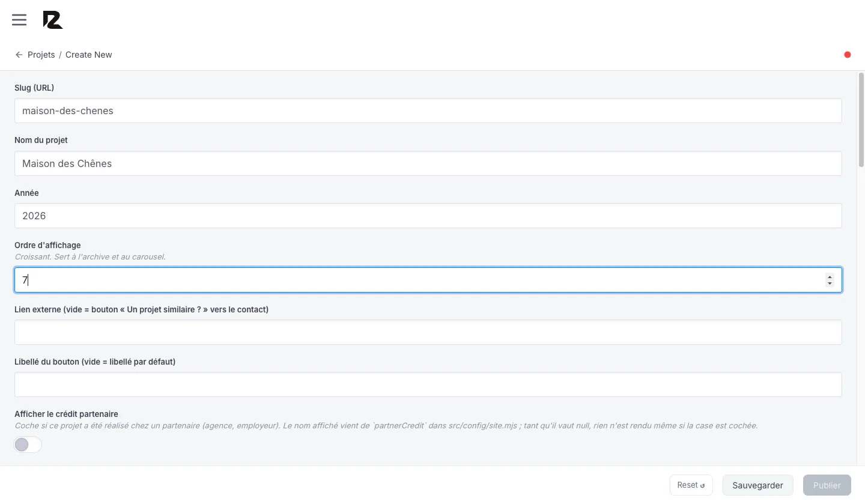Click the Publier button

827,485
